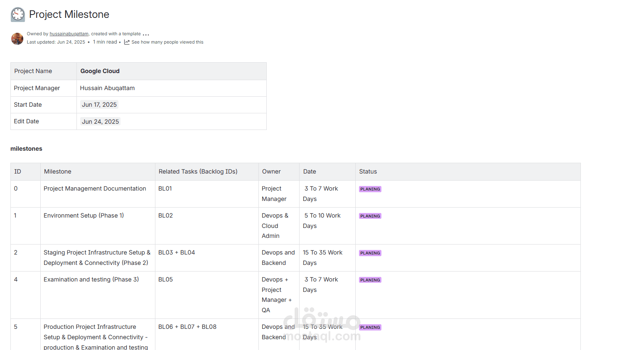Click PLANING status for Examination and testing
The width and height of the screenshot is (644, 350).
pos(370,280)
